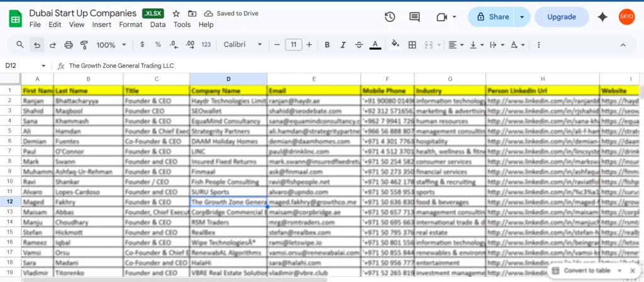Star the Dubai Start Up Companies document

[x=176, y=14]
